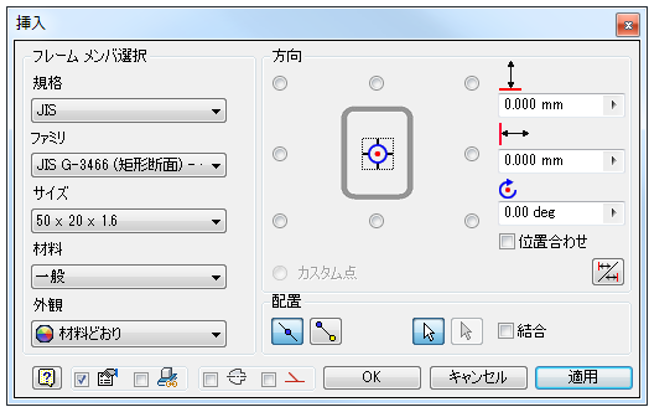Viewport: 651px width, 409px height.
Task: Select the カスタム点 radio button
Action: 280,273
